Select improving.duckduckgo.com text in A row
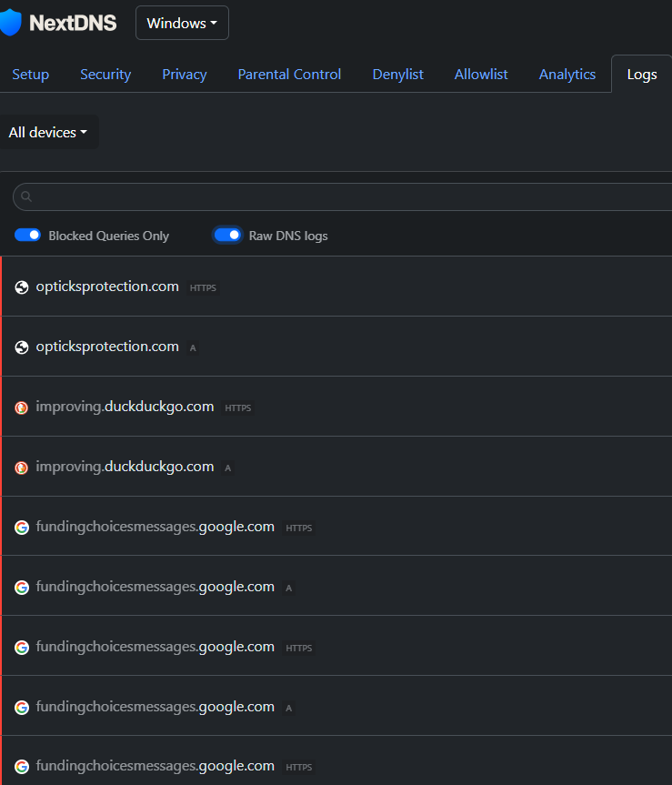Image resolution: width=672 pixels, height=785 pixels. [x=125, y=467]
